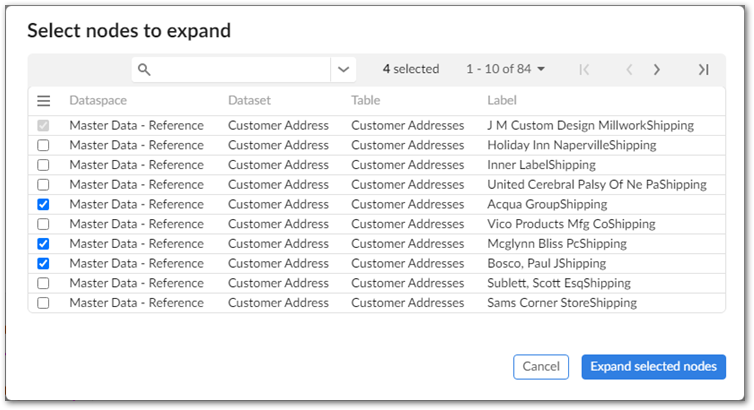Click the Dataset column header
The image size is (754, 410).
(x=249, y=101)
